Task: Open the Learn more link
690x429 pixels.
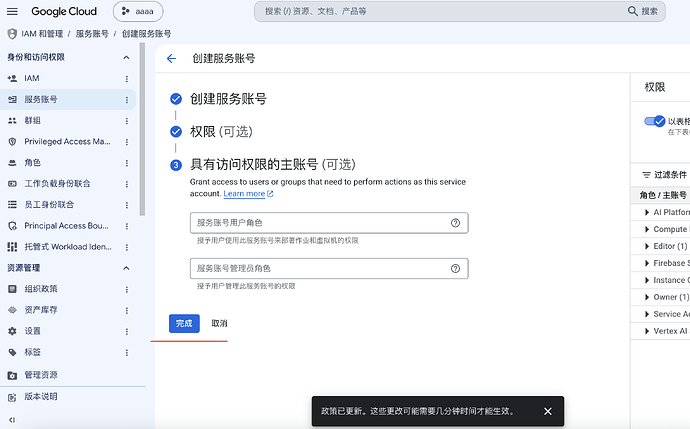Action: 248,194
